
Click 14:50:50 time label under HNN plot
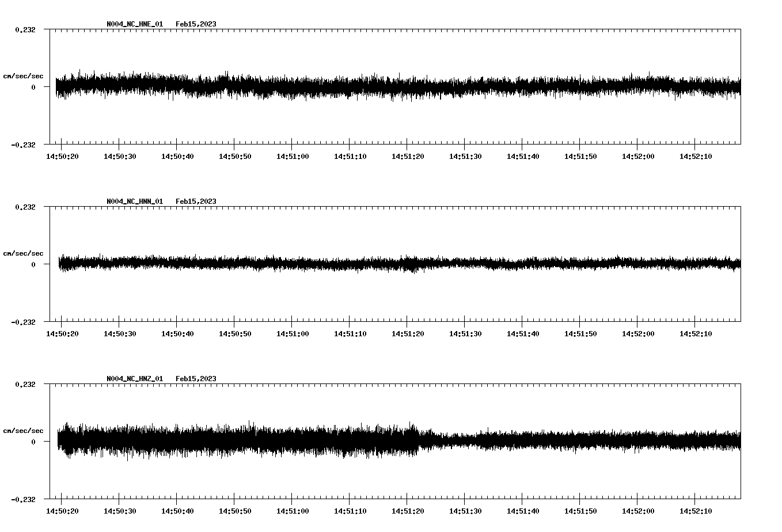tap(235, 334)
